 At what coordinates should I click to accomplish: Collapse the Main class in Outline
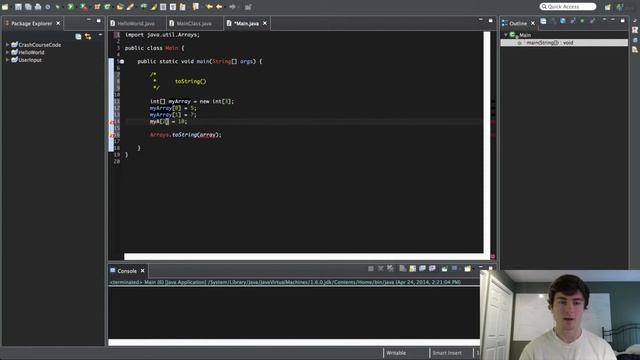pyautogui.click(x=506, y=35)
